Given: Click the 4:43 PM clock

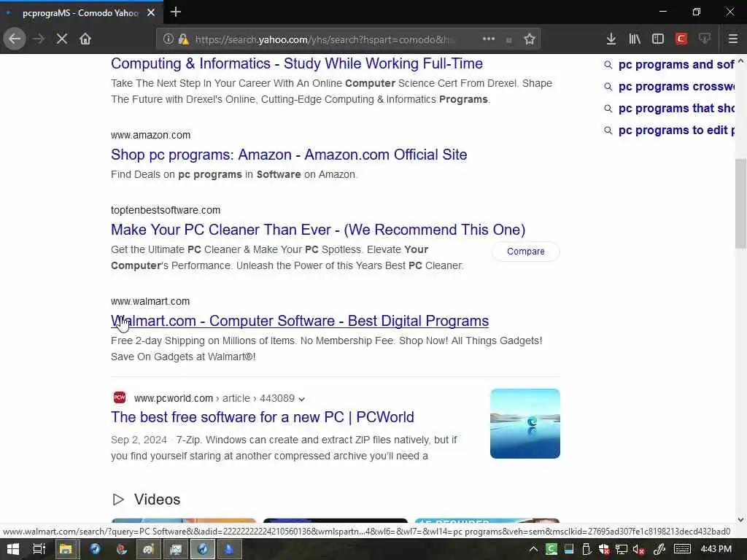Looking at the screenshot, I should (716, 549).
